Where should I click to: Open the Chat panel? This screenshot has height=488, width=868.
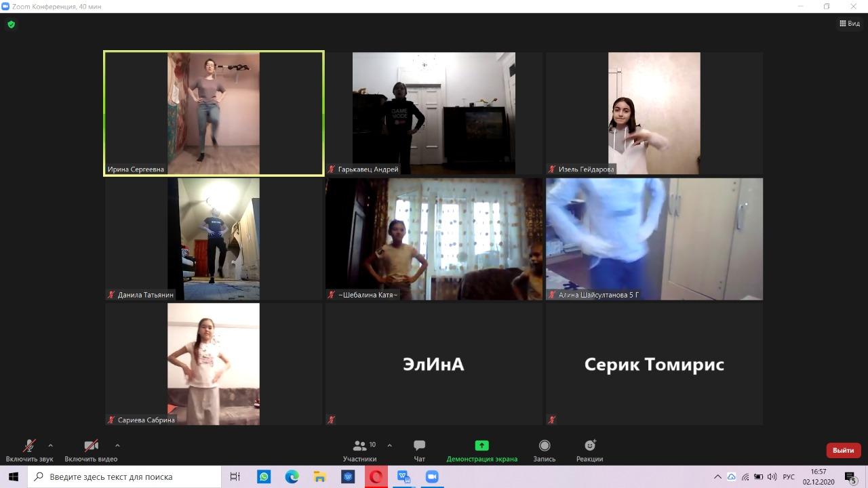point(419,450)
